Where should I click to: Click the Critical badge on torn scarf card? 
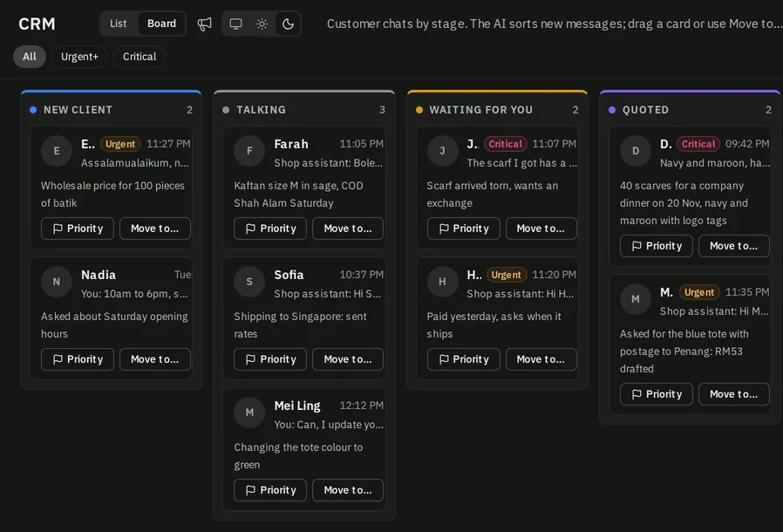pyautogui.click(x=506, y=144)
